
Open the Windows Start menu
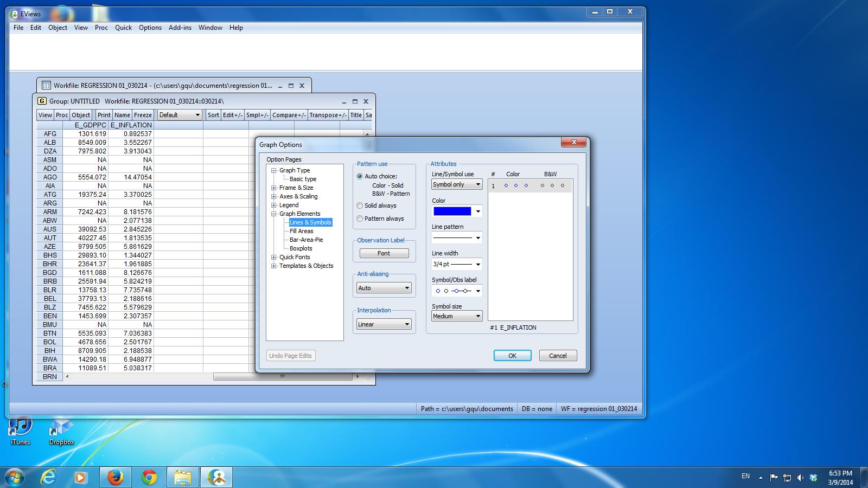tap(14, 477)
